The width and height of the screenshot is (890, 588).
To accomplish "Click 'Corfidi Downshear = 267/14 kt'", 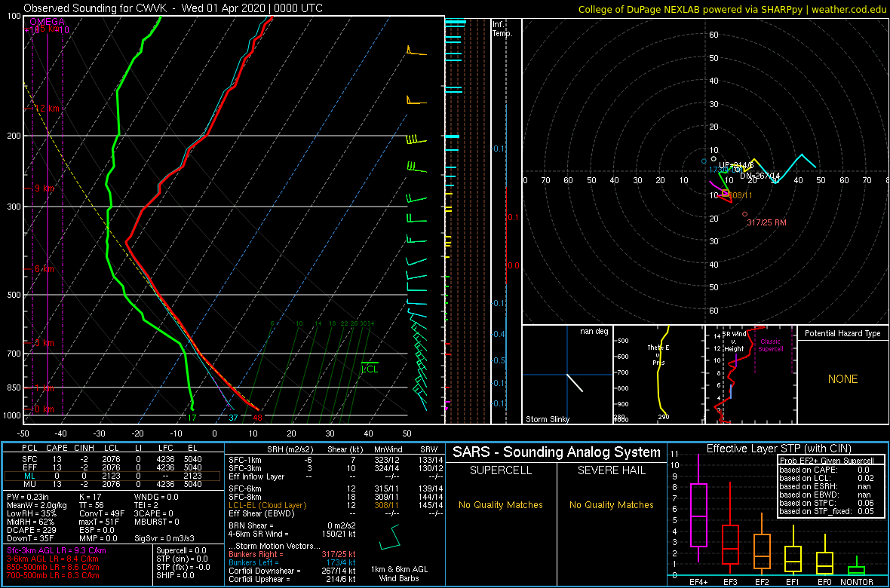I will [291, 571].
